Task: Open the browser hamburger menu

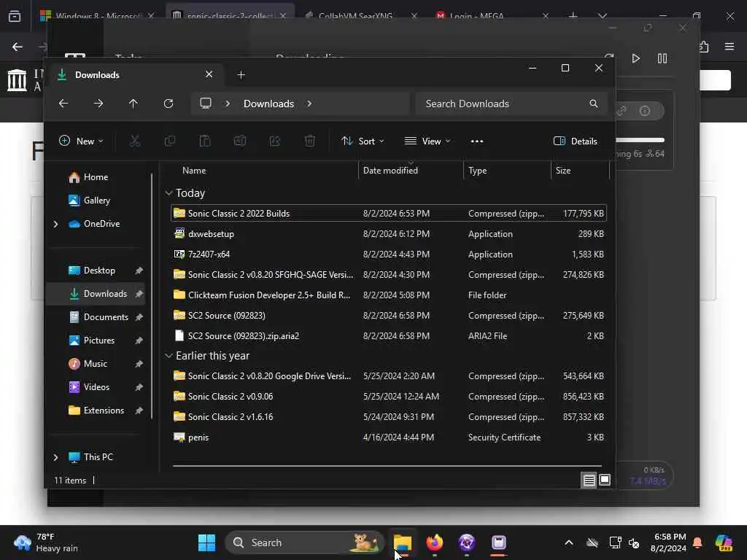Action: [729, 47]
